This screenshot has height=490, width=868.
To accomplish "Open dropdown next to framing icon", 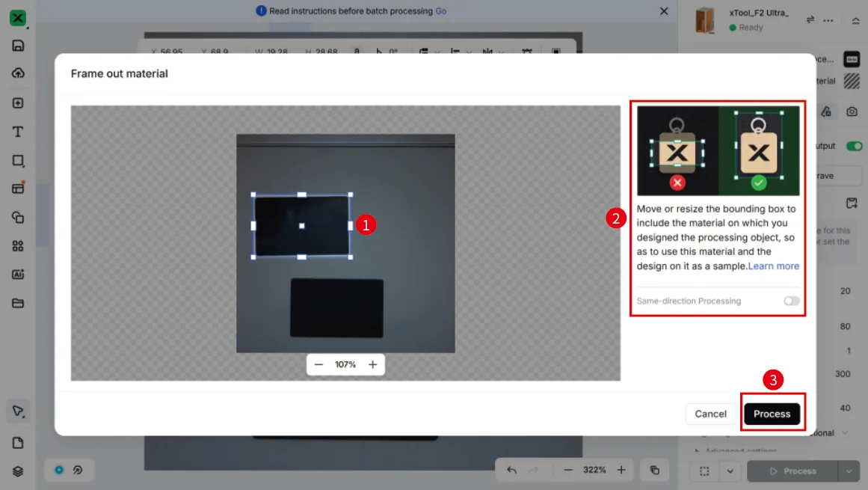I will tap(730, 471).
